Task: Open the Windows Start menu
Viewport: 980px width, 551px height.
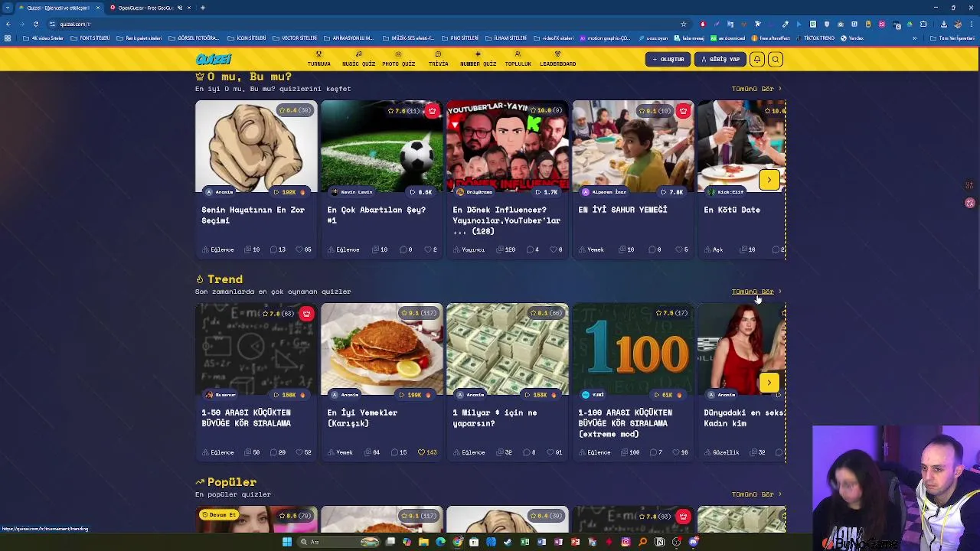Action: [x=287, y=542]
